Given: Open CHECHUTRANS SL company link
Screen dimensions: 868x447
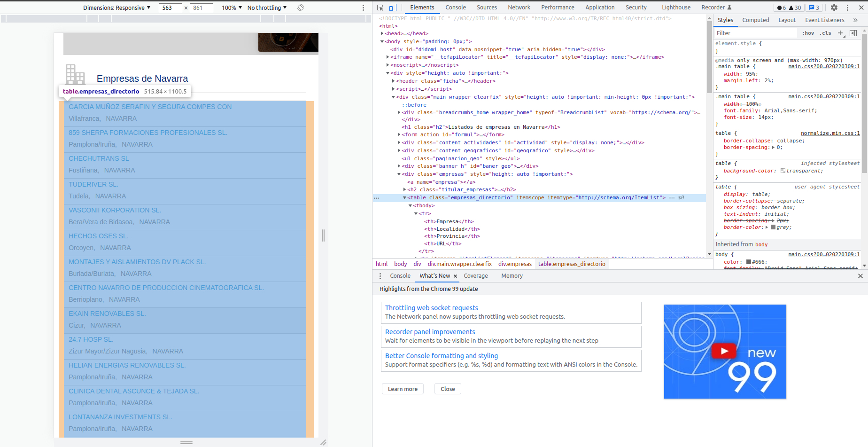Looking at the screenshot, I should coord(99,158).
